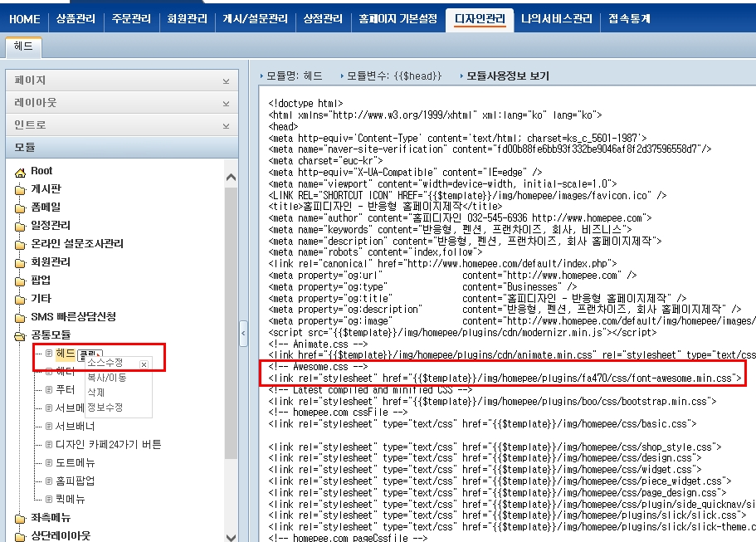Expand the 인트로 accordion section
This screenshot has height=542, width=756.
pyautogui.click(x=226, y=125)
